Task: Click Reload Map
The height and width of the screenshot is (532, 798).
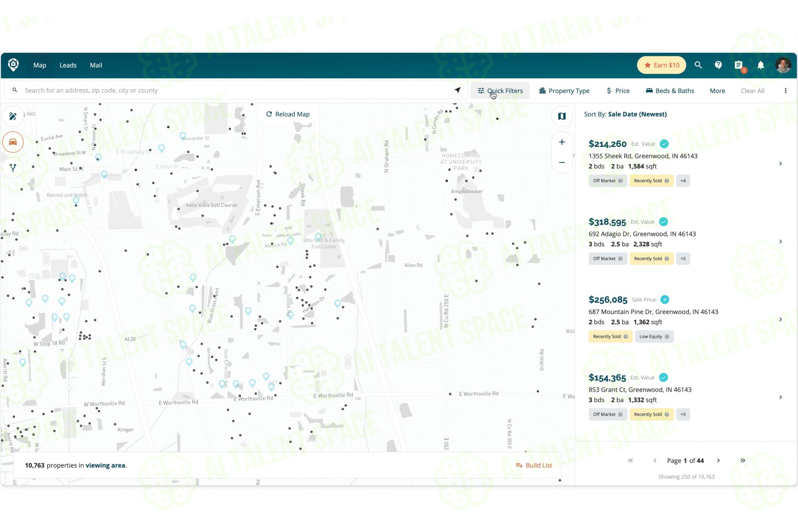Action: point(288,114)
